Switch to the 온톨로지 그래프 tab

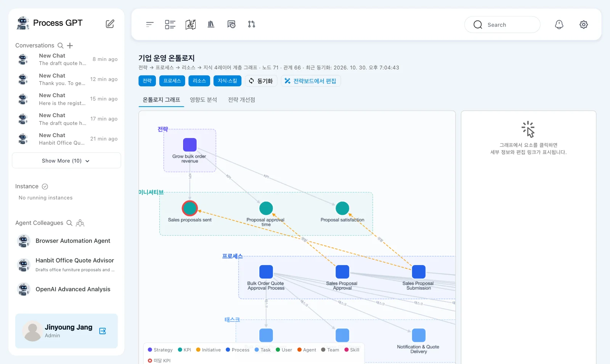pyautogui.click(x=161, y=100)
